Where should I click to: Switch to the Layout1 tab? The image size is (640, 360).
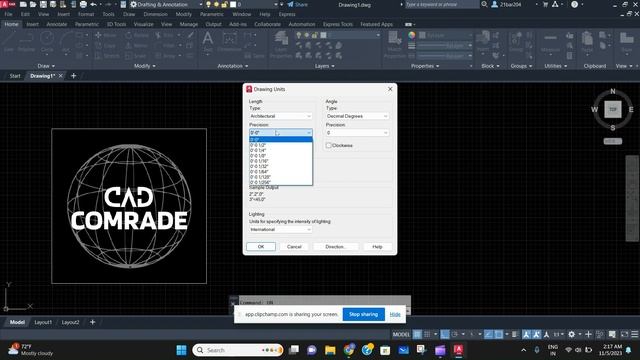43,322
